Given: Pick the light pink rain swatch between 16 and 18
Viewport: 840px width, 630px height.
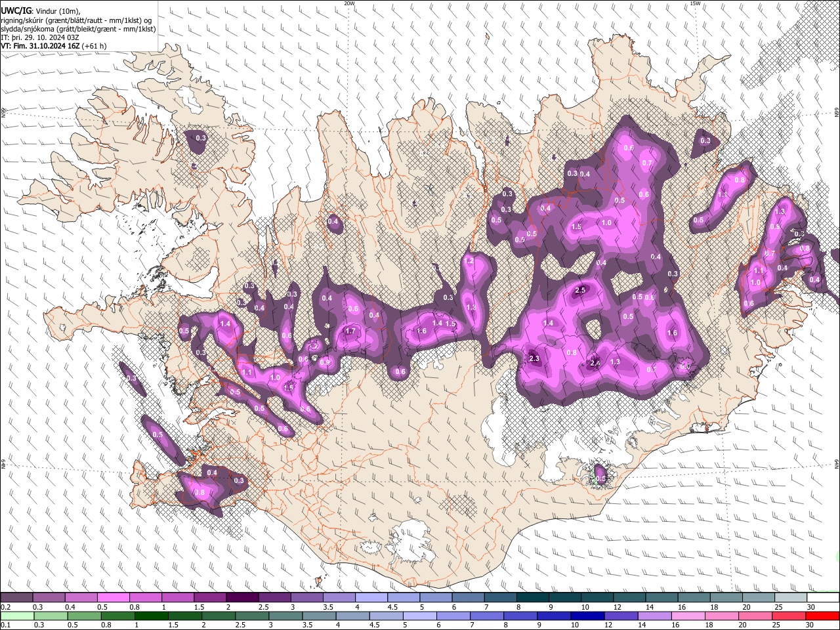Looking at the screenshot, I should point(689,616).
